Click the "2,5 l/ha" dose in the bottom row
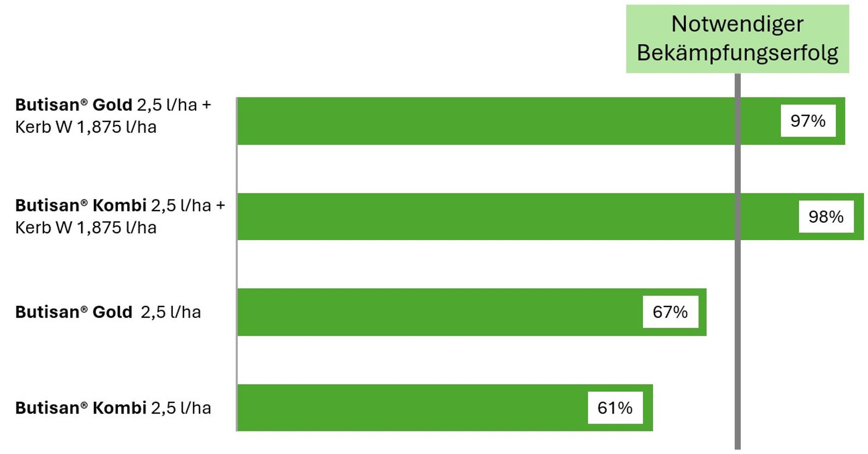The image size is (868, 454). click(x=181, y=408)
